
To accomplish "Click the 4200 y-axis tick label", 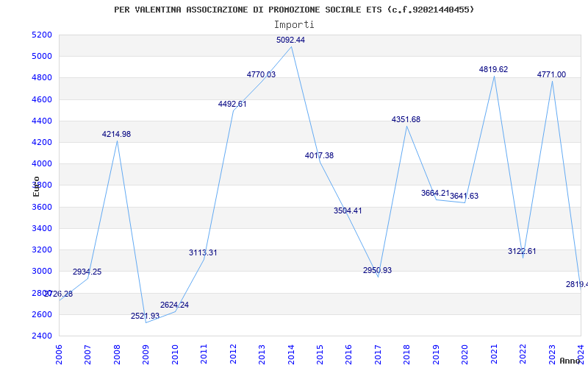I will tap(42, 142).
